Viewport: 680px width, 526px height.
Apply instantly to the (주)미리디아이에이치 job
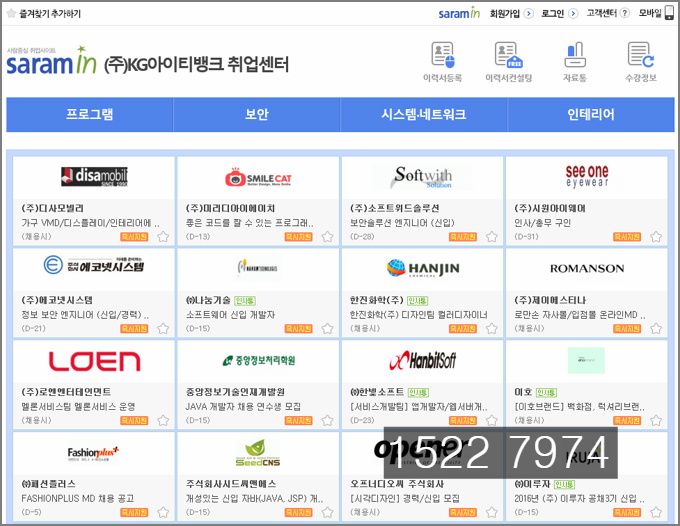(298, 237)
